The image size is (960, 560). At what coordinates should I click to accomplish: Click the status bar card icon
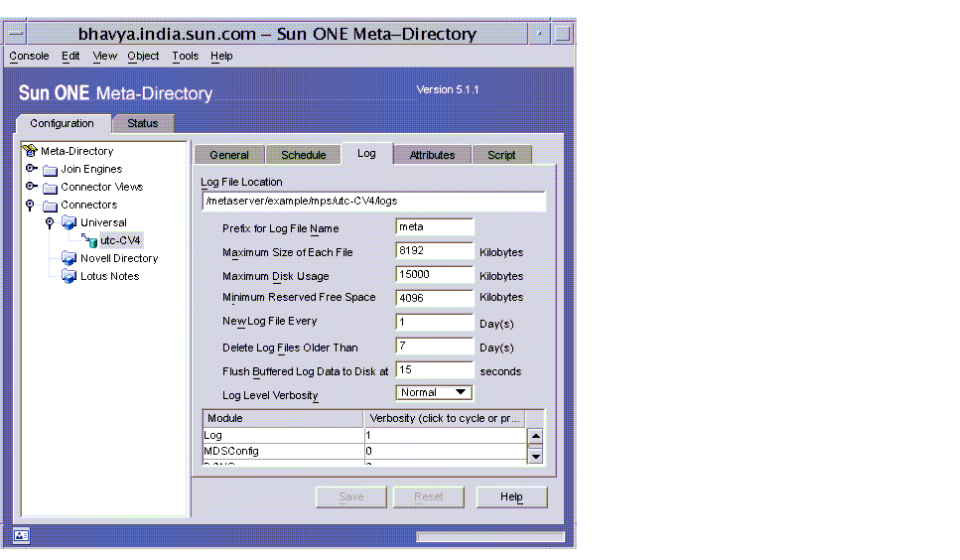click(x=22, y=535)
